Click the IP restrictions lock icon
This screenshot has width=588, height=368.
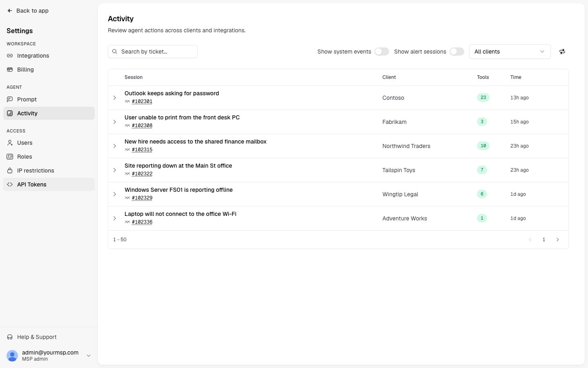(x=10, y=171)
